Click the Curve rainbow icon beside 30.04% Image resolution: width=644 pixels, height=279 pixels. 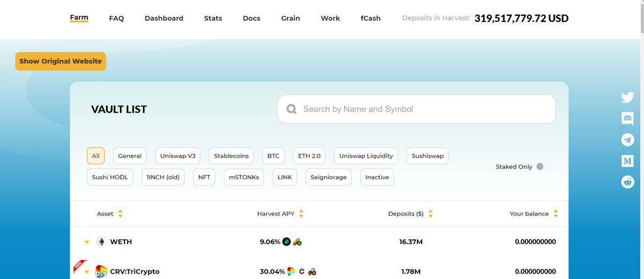point(291,271)
